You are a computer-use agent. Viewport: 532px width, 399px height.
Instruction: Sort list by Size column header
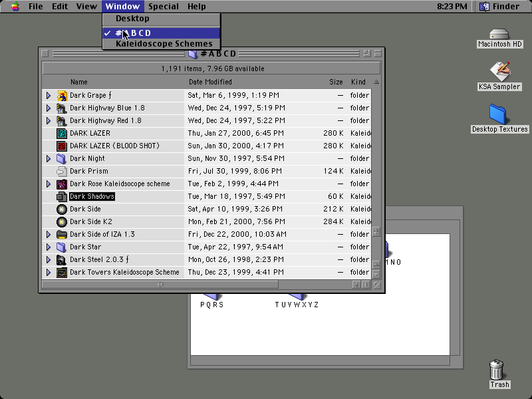(336, 82)
